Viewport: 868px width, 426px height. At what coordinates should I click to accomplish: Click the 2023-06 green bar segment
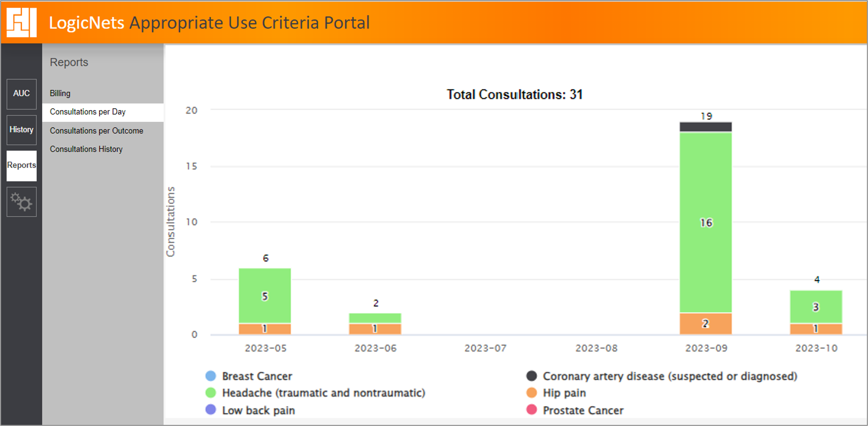click(375, 318)
